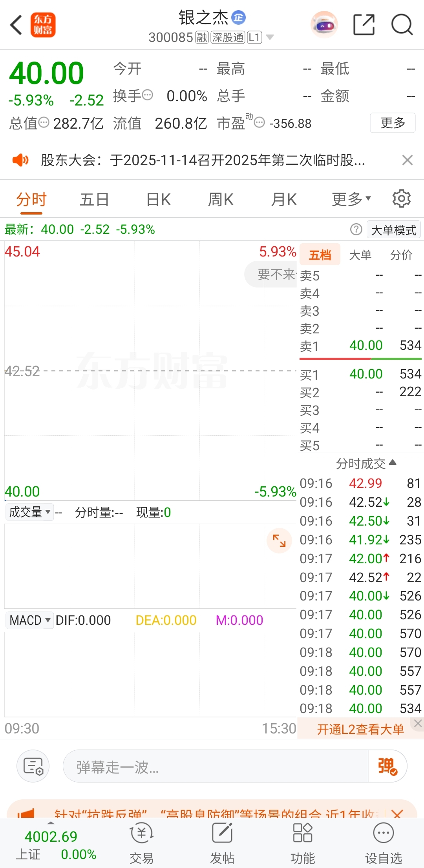Viewport: 424px width, 868px height.
Task: Tap the main intraday price chart
Action: tap(150, 371)
